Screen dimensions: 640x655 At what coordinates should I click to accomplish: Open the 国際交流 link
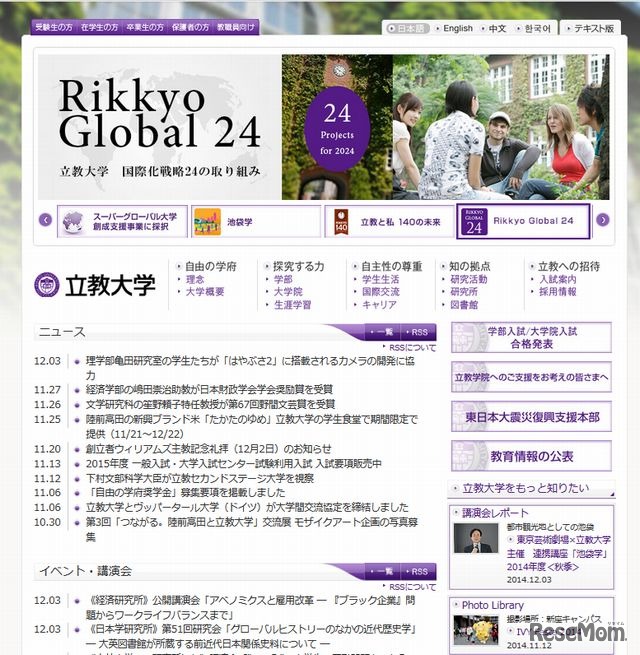380,292
